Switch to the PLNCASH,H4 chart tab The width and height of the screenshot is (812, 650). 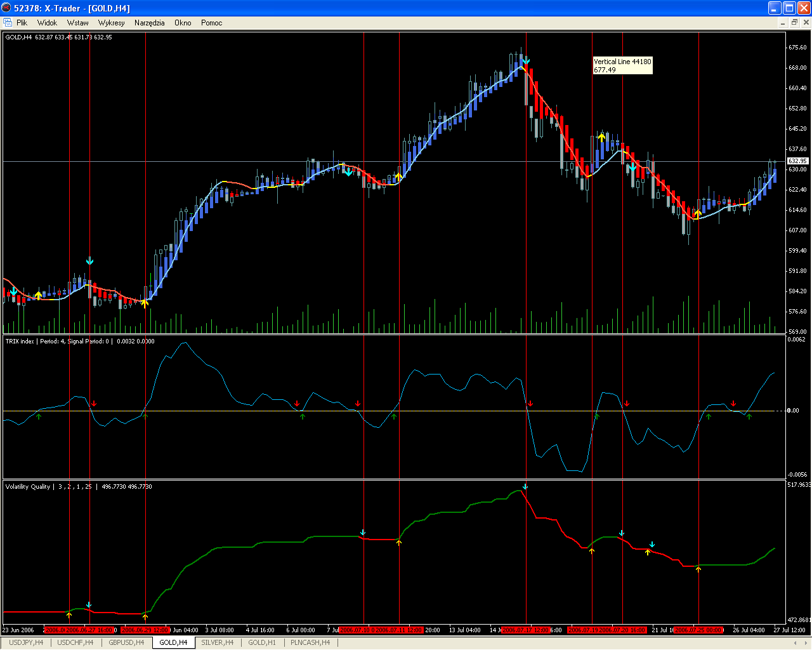tap(310, 642)
